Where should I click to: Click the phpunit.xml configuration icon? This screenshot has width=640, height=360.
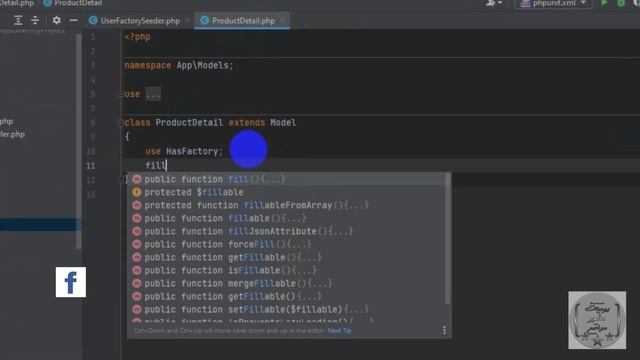(x=525, y=4)
